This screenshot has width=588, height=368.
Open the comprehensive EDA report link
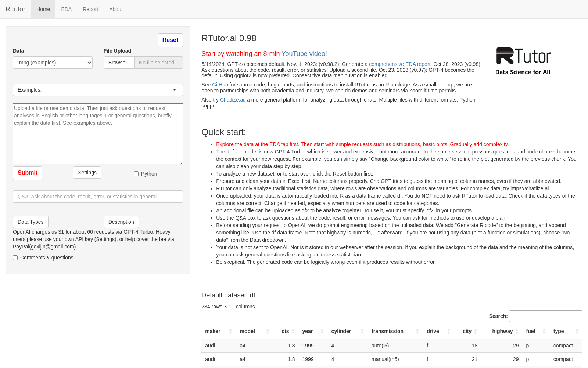click(x=398, y=64)
